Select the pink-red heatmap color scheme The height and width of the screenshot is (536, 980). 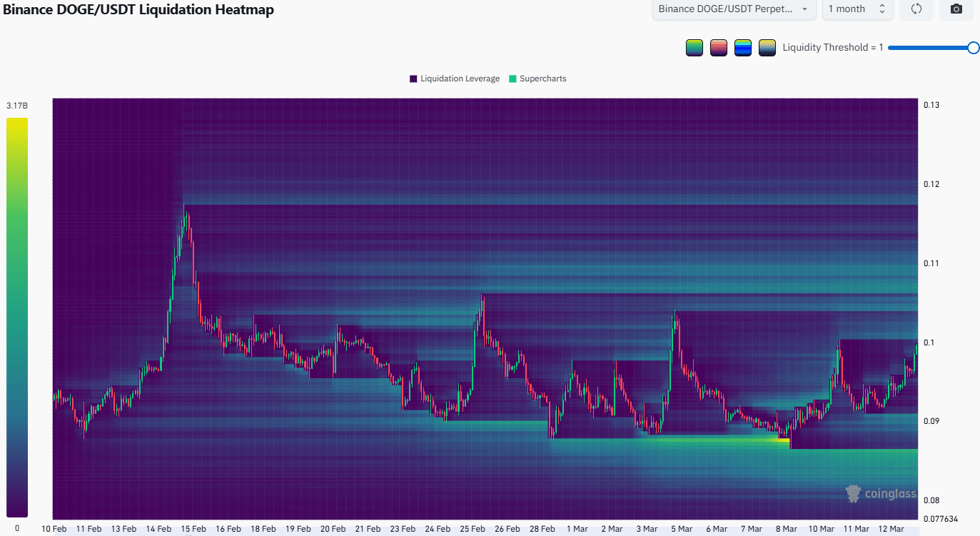718,47
